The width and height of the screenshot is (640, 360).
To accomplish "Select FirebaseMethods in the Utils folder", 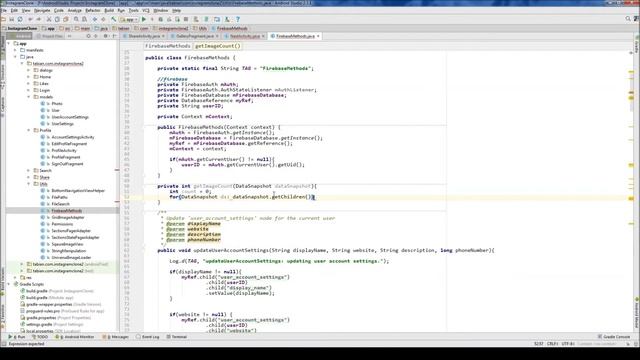I will (x=67, y=211).
